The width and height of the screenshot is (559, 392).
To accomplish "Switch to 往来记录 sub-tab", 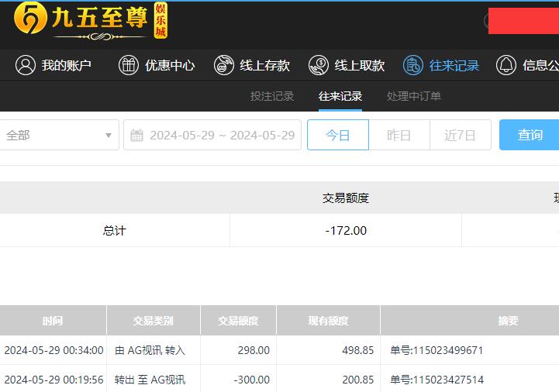I will (x=340, y=96).
